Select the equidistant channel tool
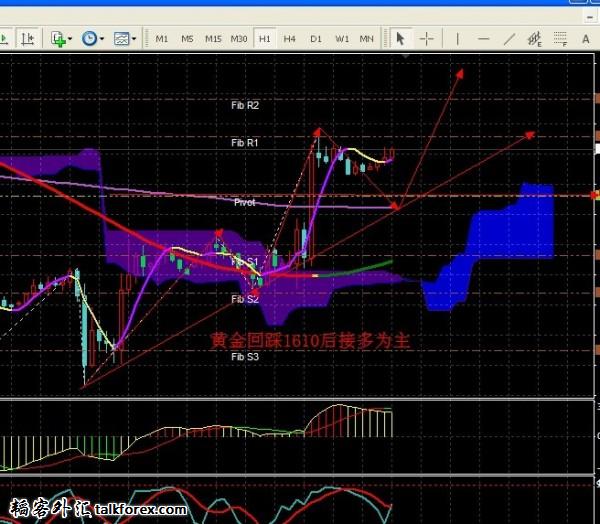This screenshot has height=524, width=600. point(535,39)
